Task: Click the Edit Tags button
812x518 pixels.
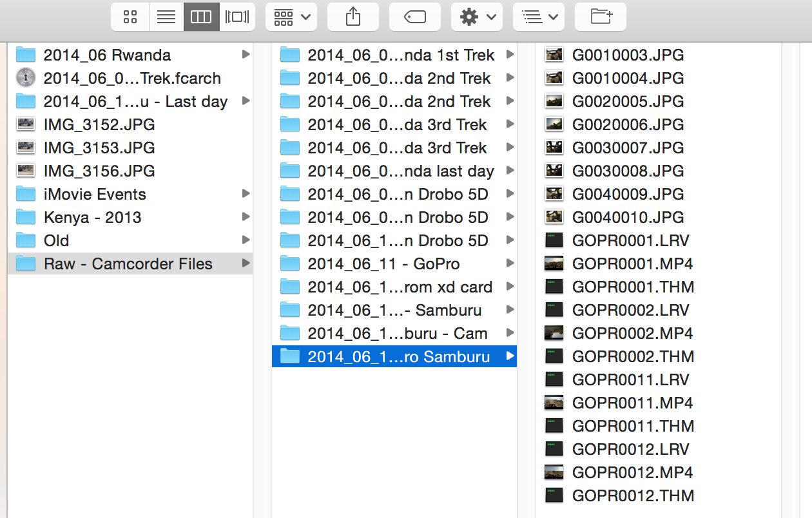Action: point(415,17)
